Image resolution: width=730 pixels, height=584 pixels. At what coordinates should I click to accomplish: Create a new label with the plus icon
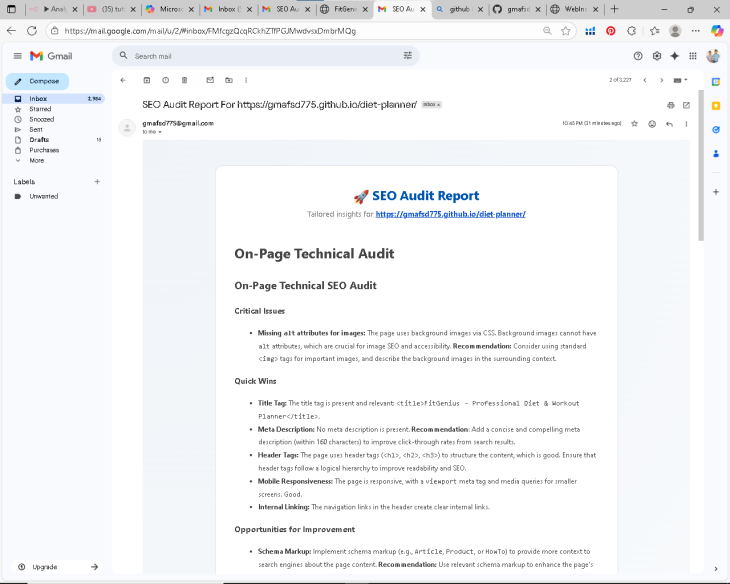97,182
